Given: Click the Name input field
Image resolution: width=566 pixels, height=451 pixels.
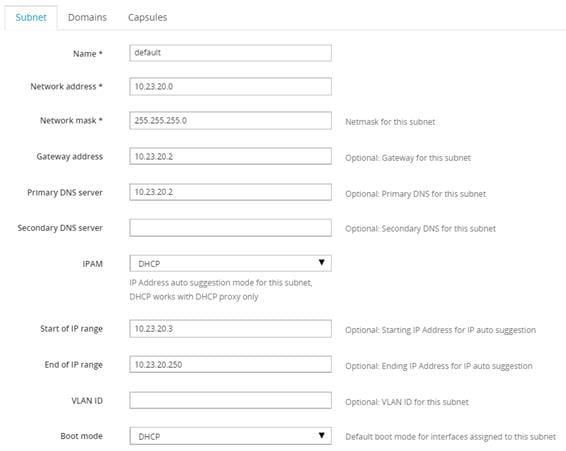Looking at the screenshot, I should (x=230, y=53).
